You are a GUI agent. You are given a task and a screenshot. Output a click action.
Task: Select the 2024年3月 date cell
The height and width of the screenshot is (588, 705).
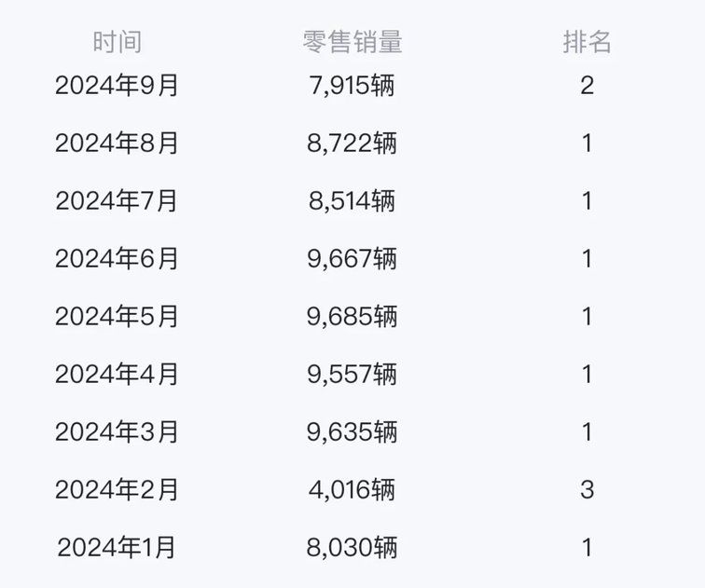tap(117, 432)
